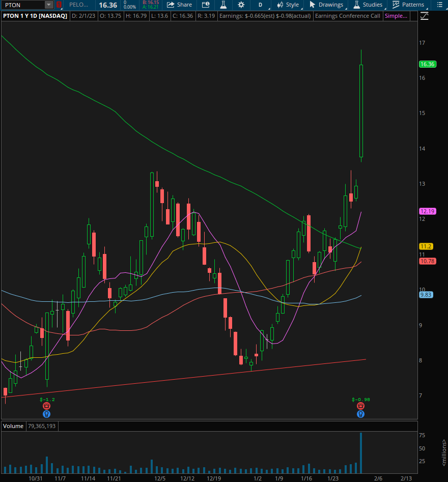Click the yellow 11.2 price axis bubble
Screen dimensions: 448x482
point(426,246)
